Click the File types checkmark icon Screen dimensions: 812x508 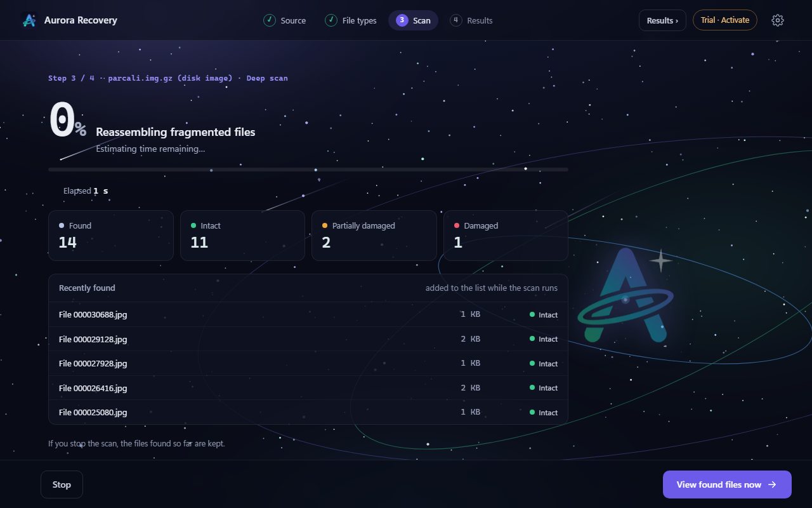[331, 20]
